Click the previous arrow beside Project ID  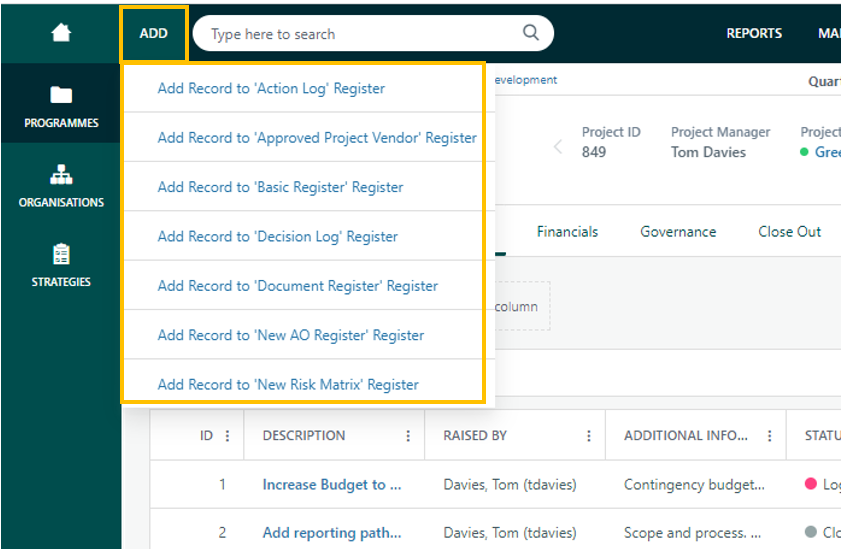tap(558, 146)
